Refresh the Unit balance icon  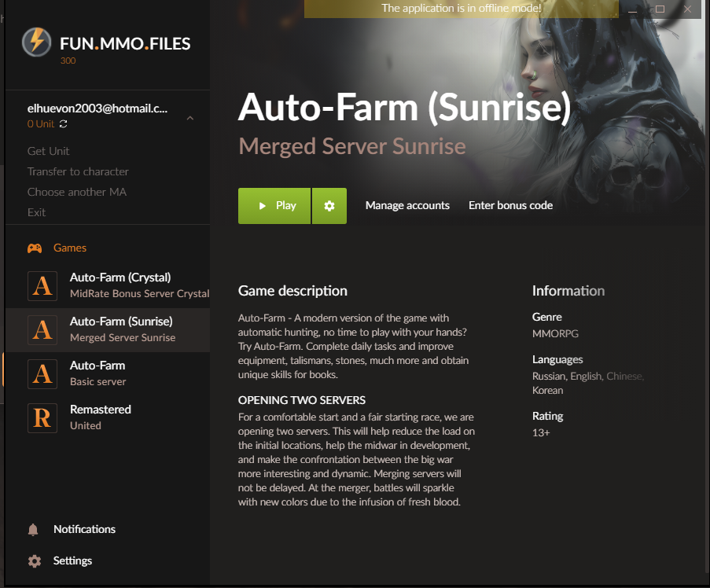coord(64,124)
